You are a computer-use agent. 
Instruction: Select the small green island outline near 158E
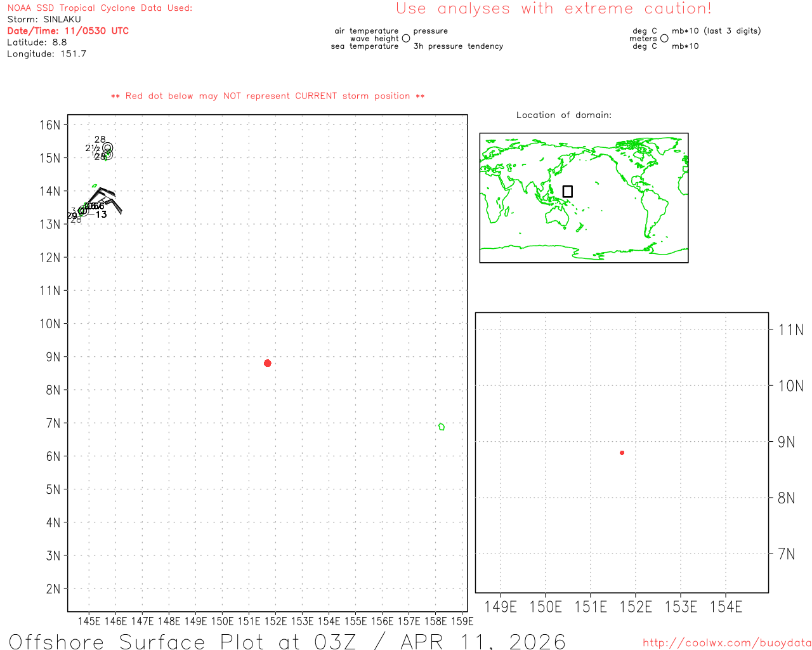pos(442,427)
